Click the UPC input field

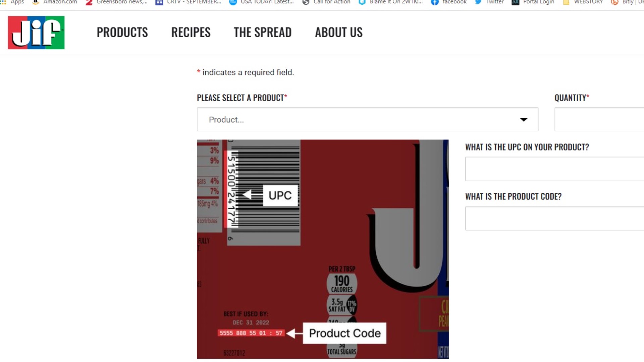point(553,169)
